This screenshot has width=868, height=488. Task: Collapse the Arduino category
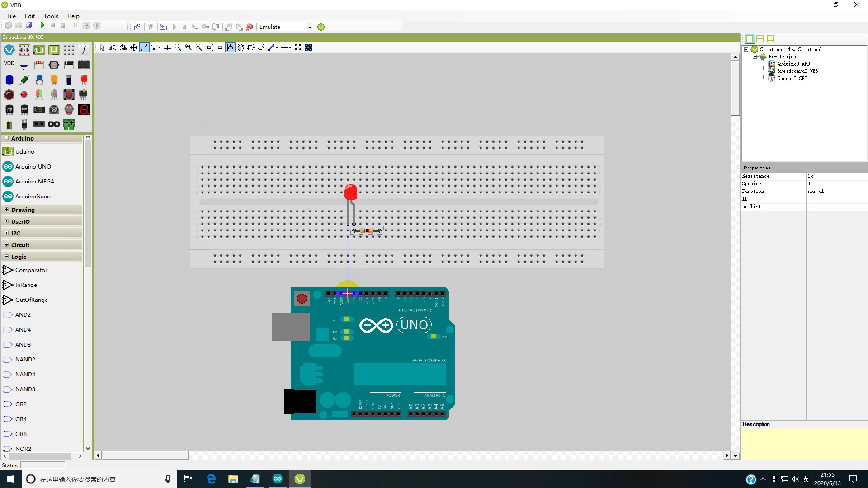(6, 138)
